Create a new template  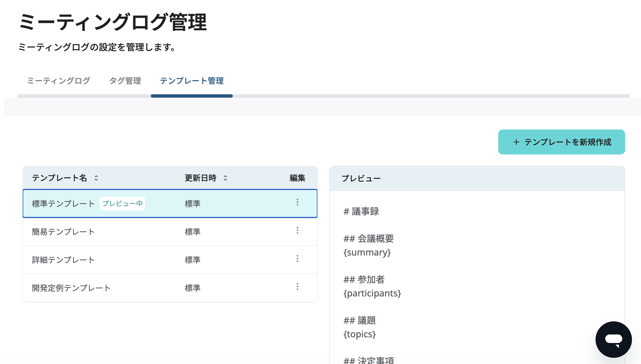pyautogui.click(x=561, y=142)
